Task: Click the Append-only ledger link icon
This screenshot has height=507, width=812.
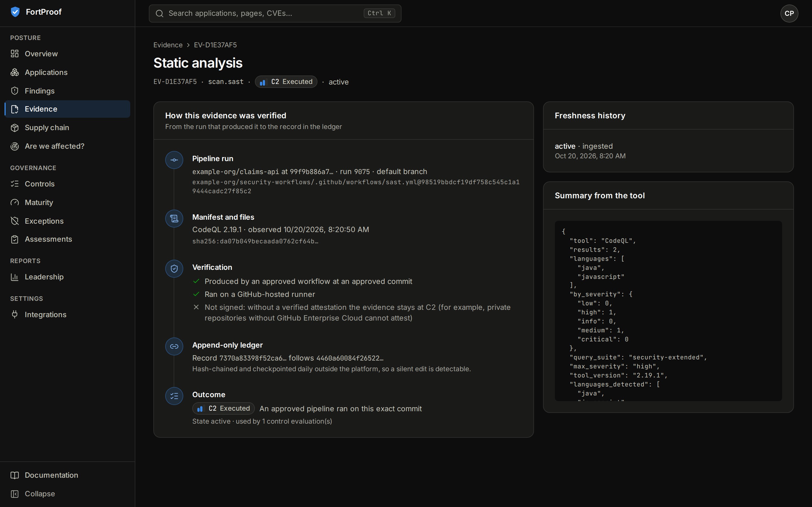Action: 174,346
